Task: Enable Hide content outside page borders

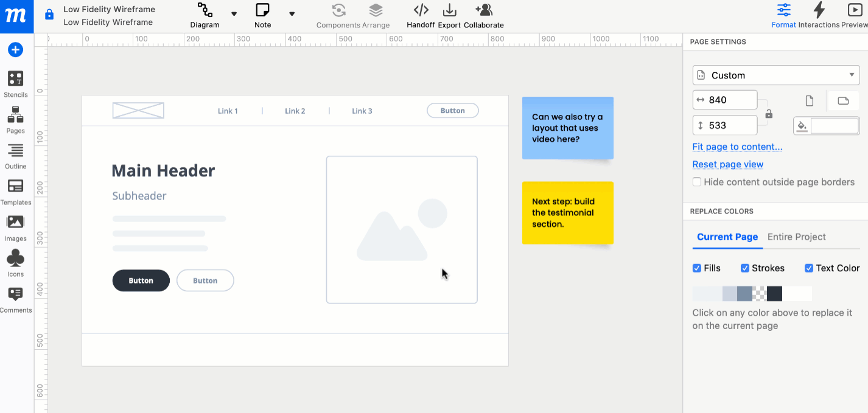Action: [697, 182]
